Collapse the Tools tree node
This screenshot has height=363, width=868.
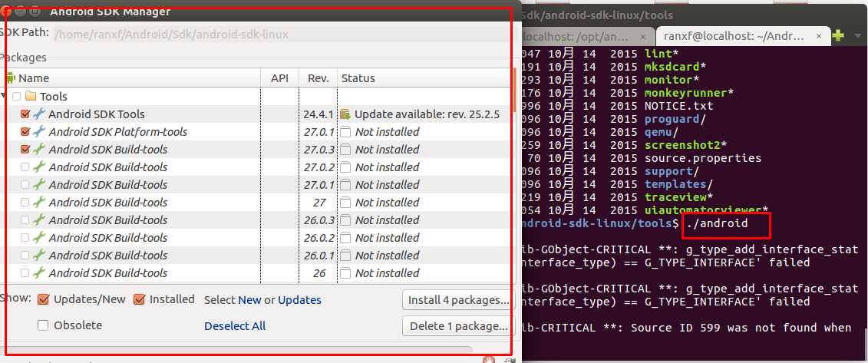(x=3, y=96)
